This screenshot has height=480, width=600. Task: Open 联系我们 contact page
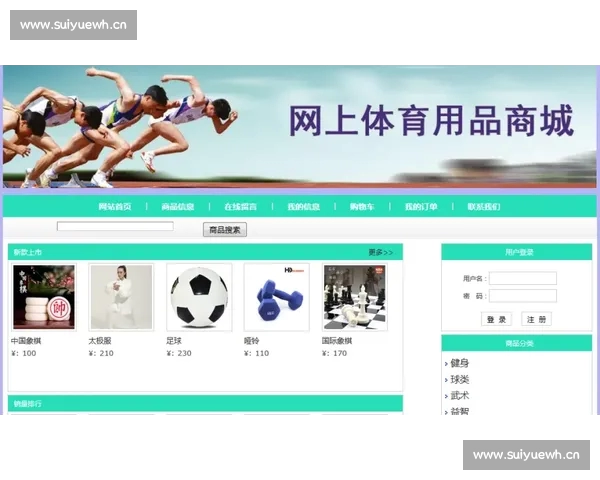[x=484, y=207]
